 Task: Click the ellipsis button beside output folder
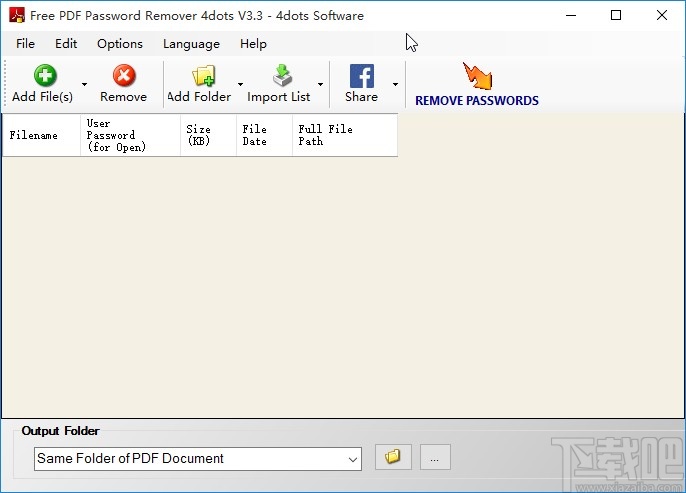pyautogui.click(x=435, y=457)
